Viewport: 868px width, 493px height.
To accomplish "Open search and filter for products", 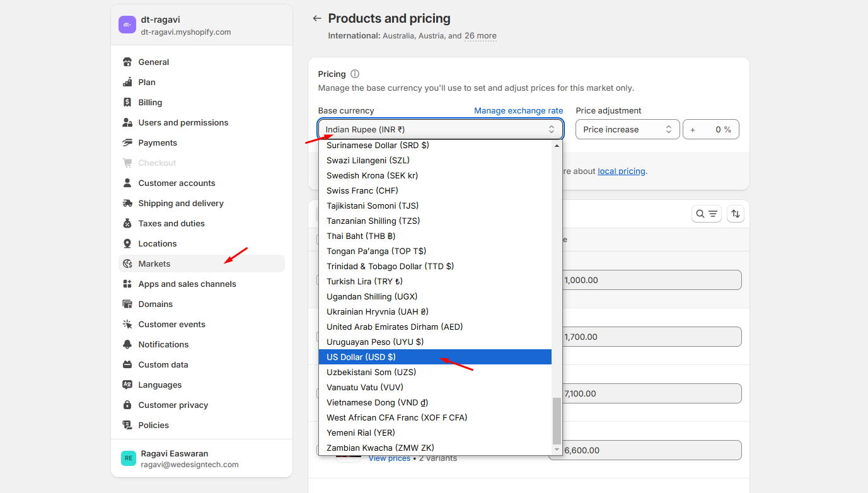I will (706, 214).
